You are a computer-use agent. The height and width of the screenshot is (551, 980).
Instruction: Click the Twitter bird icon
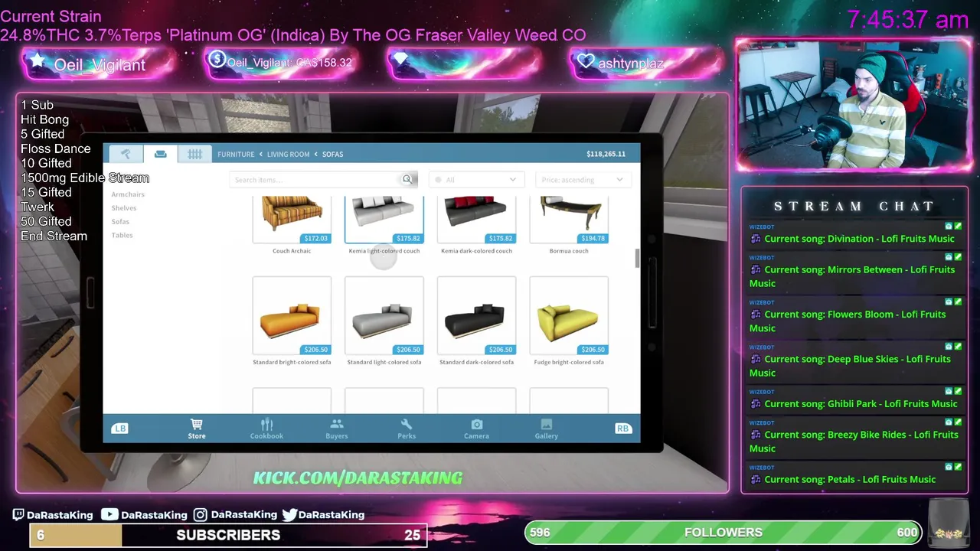coord(289,515)
